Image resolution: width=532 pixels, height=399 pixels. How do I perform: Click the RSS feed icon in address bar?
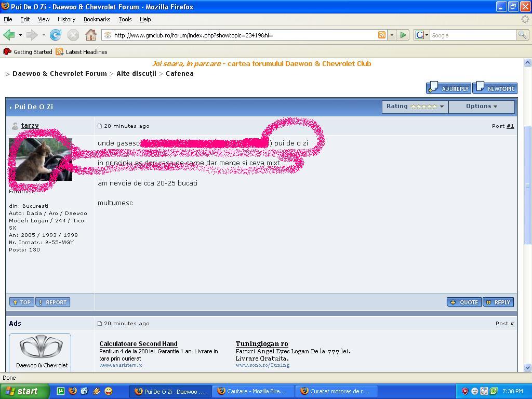click(382, 35)
